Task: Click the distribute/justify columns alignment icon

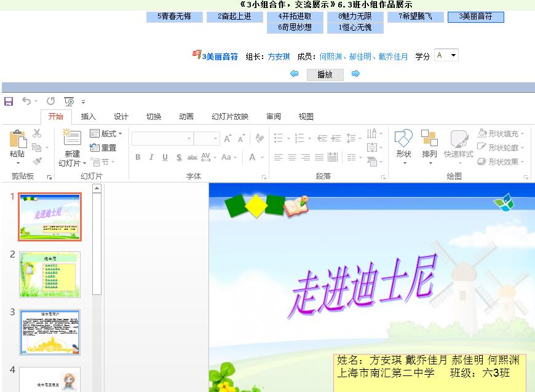Action: tap(333, 157)
